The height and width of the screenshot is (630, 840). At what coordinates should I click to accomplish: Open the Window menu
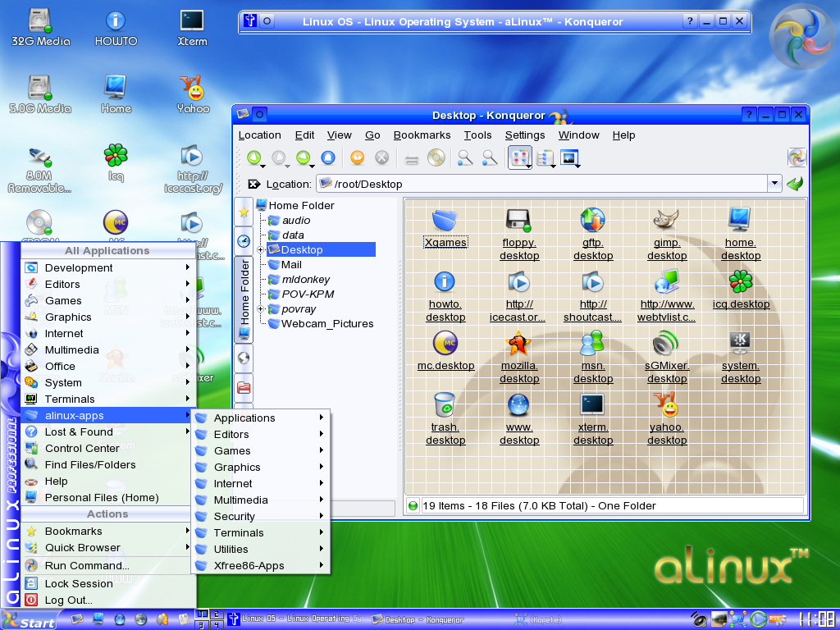click(579, 135)
